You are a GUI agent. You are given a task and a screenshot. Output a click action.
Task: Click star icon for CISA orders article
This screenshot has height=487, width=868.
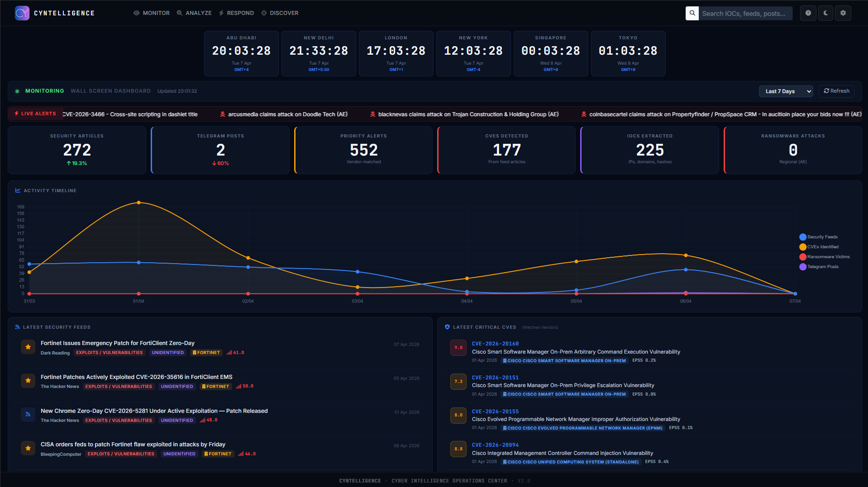click(x=28, y=448)
